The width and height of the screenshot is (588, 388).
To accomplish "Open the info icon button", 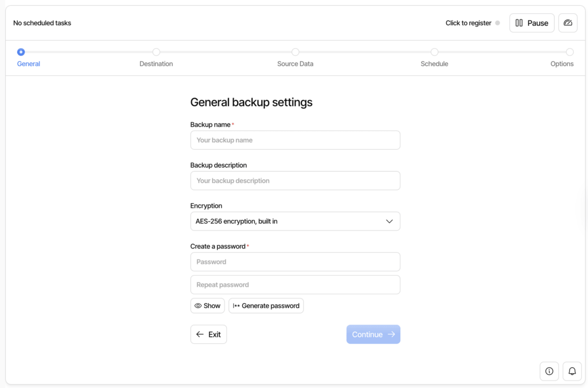I will (x=549, y=371).
